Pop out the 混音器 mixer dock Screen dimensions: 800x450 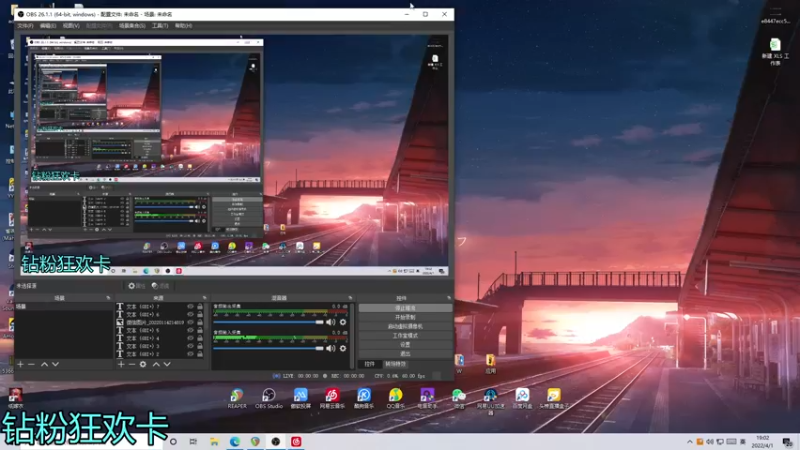coord(350,298)
